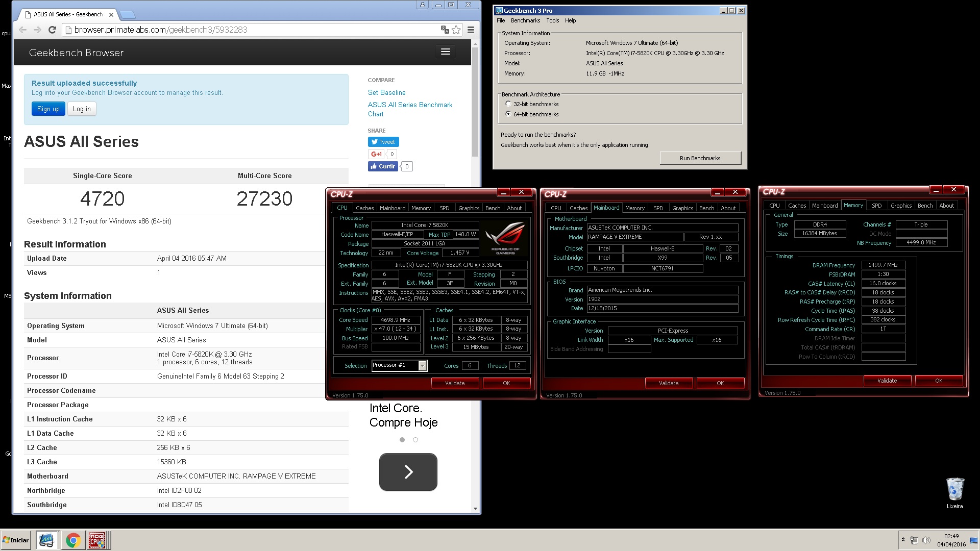Image resolution: width=980 pixels, height=551 pixels.
Task: Open Geekbench taskbar icon
Action: coord(46,540)
